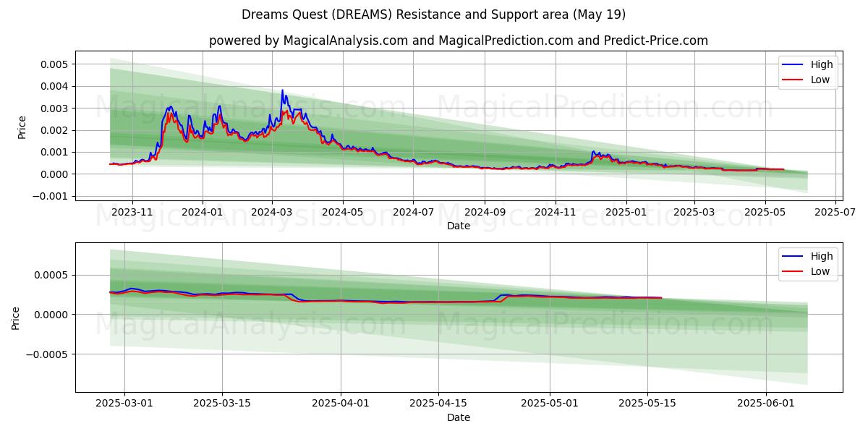Click the '2024-01' x-axis label

click(x=202, y=212)
